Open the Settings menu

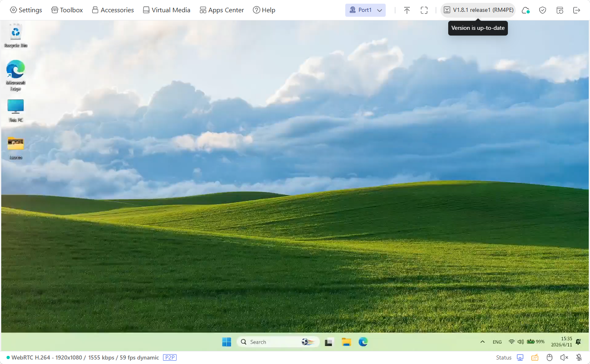coord(26,10)
